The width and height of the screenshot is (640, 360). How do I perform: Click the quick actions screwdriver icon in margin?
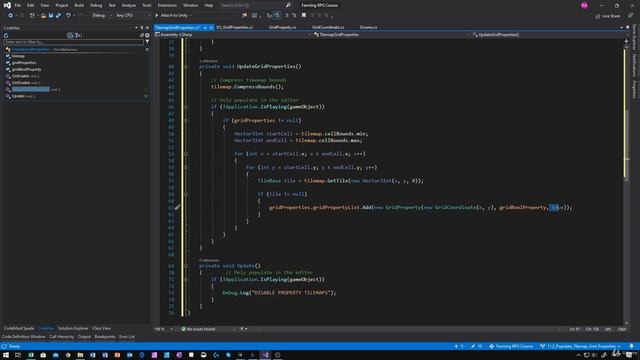[177, 207]
